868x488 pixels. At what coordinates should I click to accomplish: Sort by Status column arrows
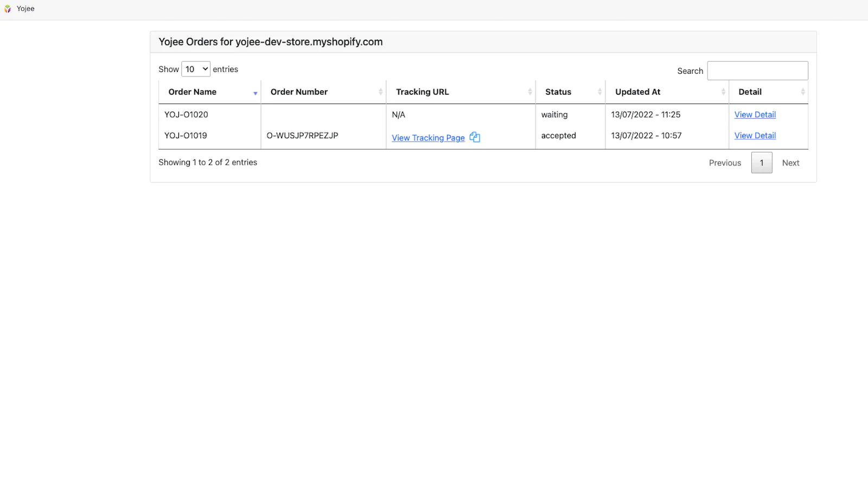pos(599,92)
